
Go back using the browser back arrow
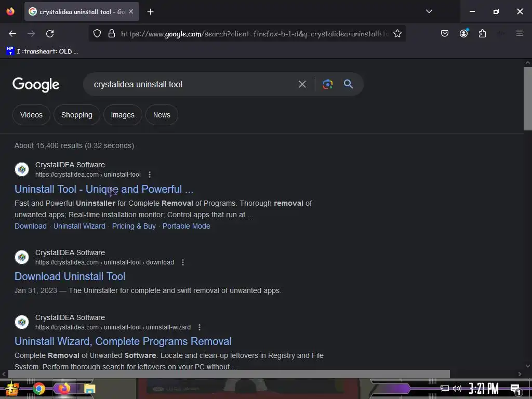pos(12,34)
